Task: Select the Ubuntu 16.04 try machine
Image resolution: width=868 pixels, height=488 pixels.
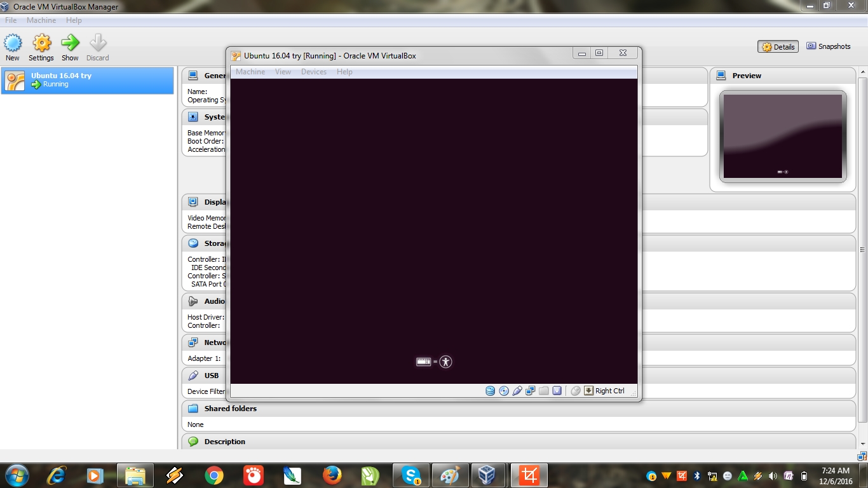Action: (87, 80)
